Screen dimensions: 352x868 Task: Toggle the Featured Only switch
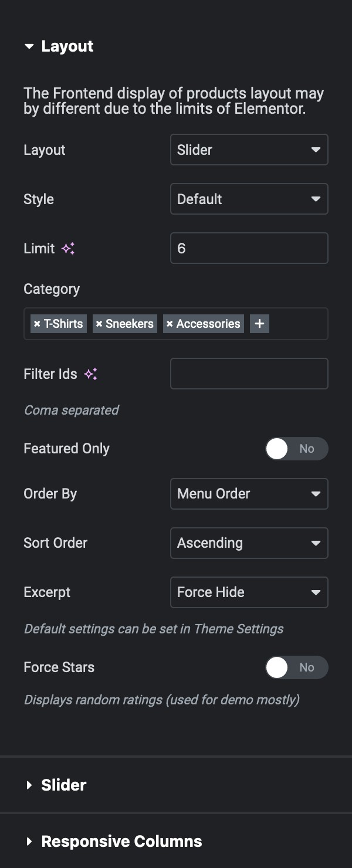(296, 449)
